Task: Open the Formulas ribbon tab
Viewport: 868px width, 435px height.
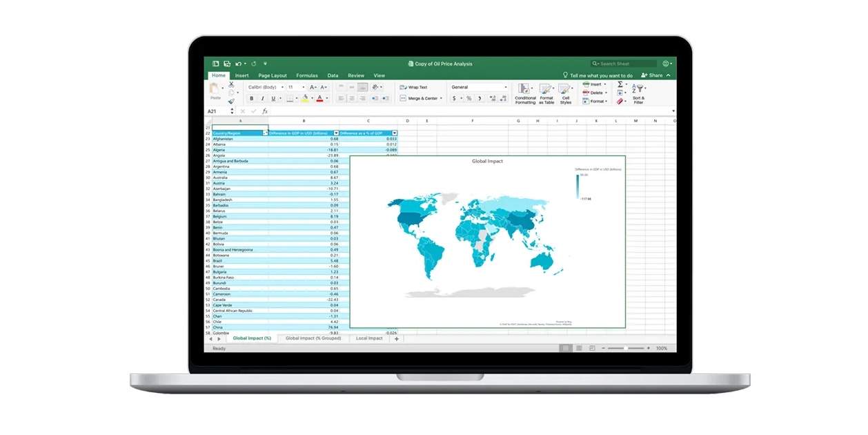Action: [x=307, y=75]
